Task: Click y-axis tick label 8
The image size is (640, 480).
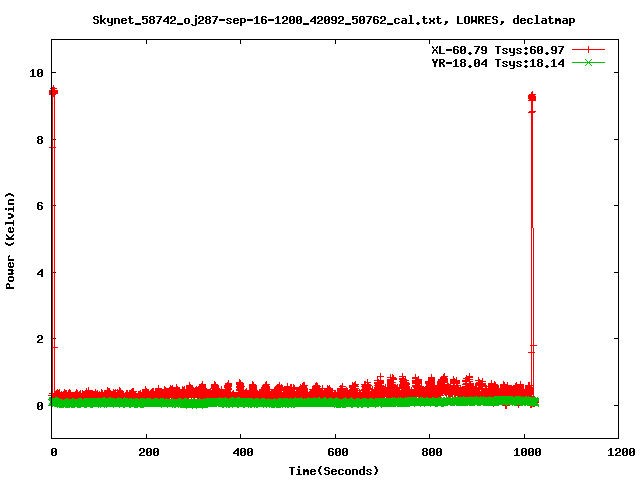Action: [40, 140]
